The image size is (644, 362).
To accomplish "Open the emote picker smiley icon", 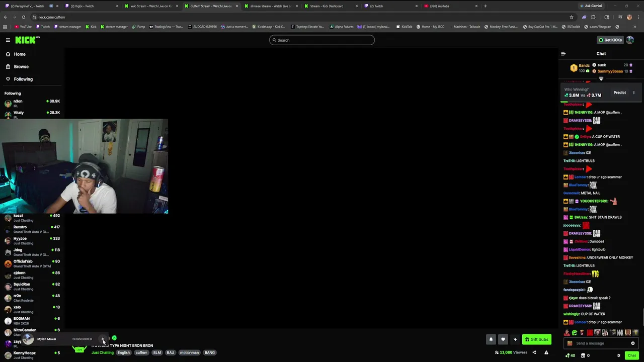I will pos(633,343).
